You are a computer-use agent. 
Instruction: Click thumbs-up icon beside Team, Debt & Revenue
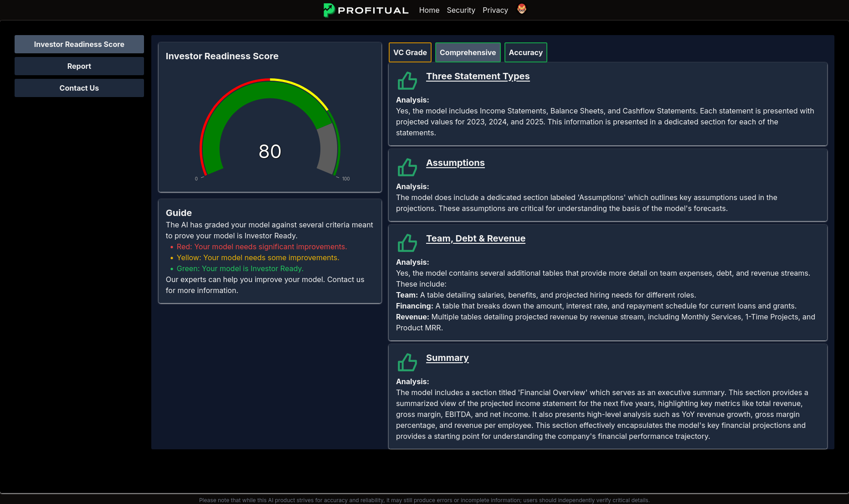[x=407, y=243]
